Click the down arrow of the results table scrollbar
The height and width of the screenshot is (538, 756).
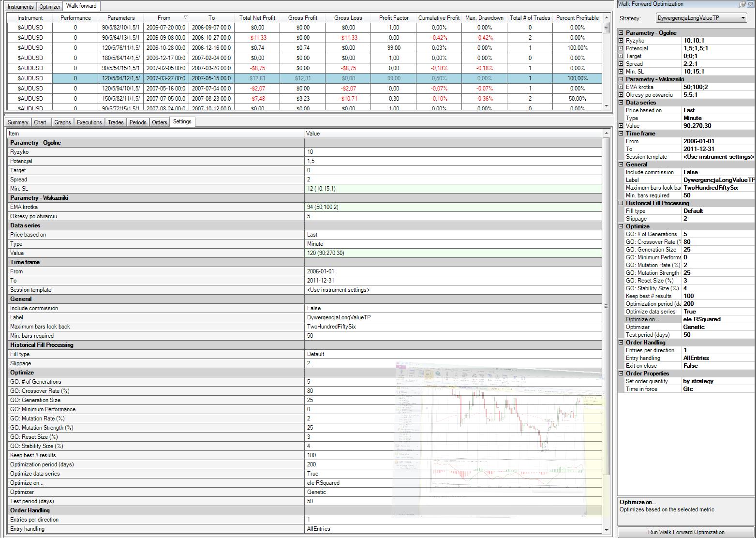[x=607, y=106]
